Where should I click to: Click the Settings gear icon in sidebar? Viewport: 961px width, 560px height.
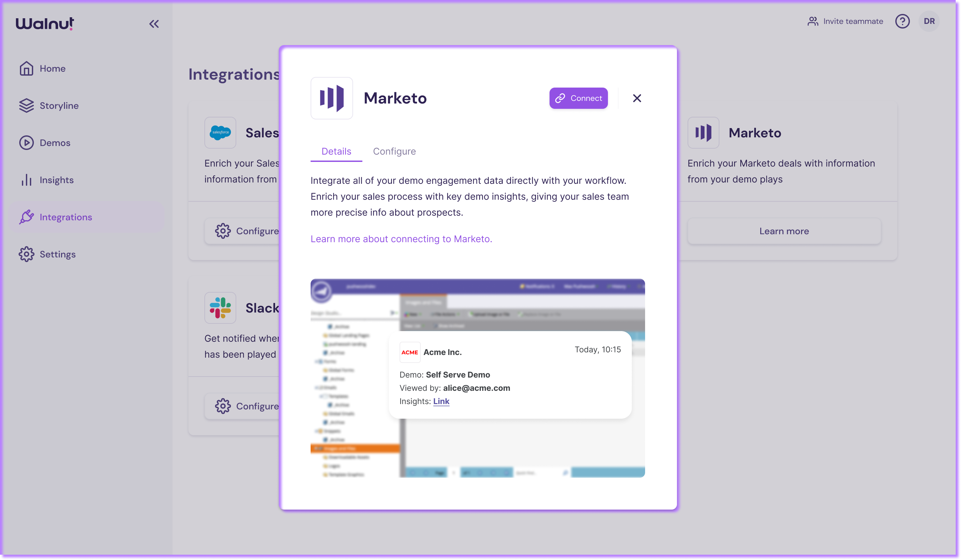click(x=26, y=254)
